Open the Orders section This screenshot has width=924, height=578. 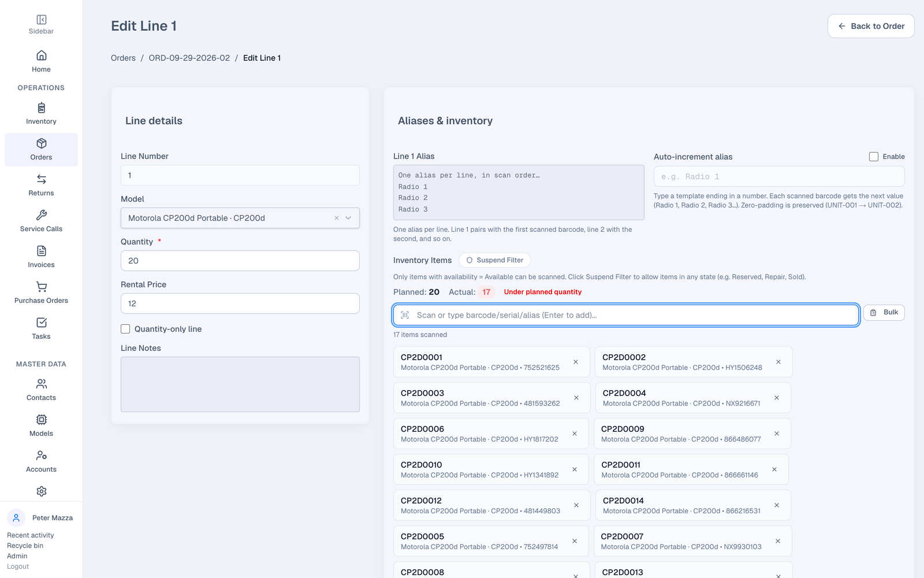[x=42, y=150]
